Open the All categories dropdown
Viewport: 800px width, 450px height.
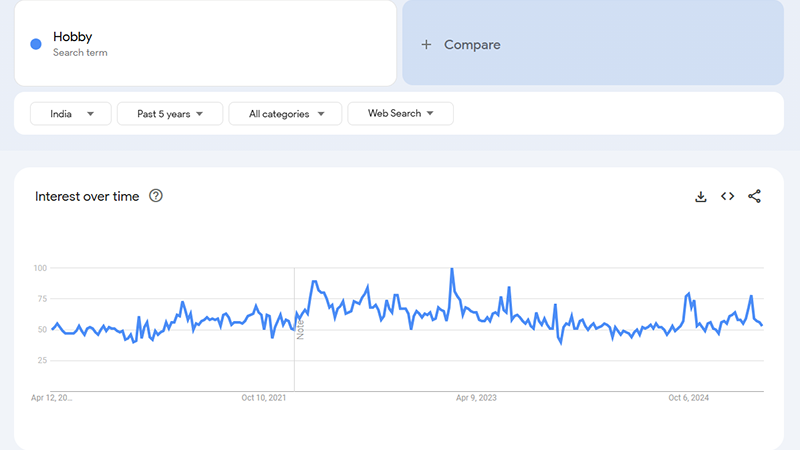285,114
